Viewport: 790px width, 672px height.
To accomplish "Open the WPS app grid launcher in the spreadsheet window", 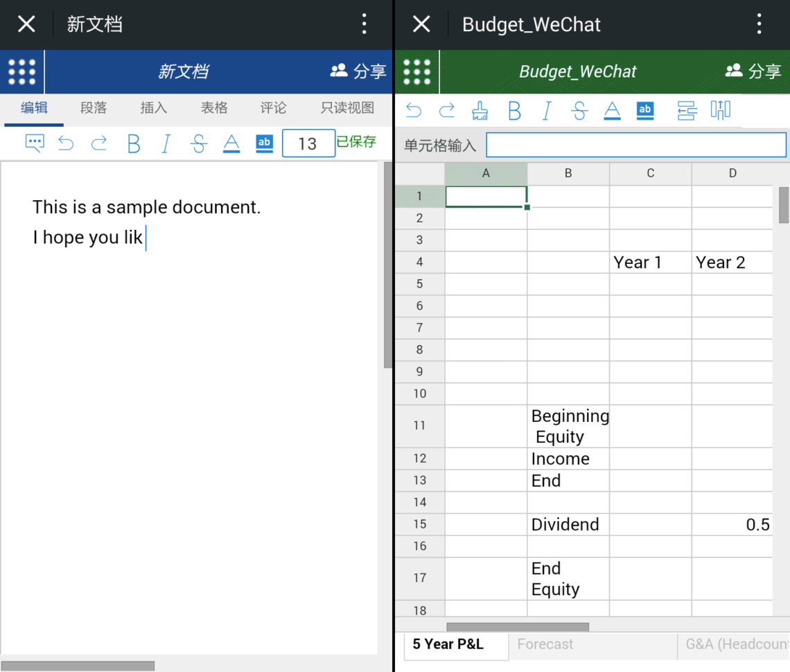I will 416,71.
